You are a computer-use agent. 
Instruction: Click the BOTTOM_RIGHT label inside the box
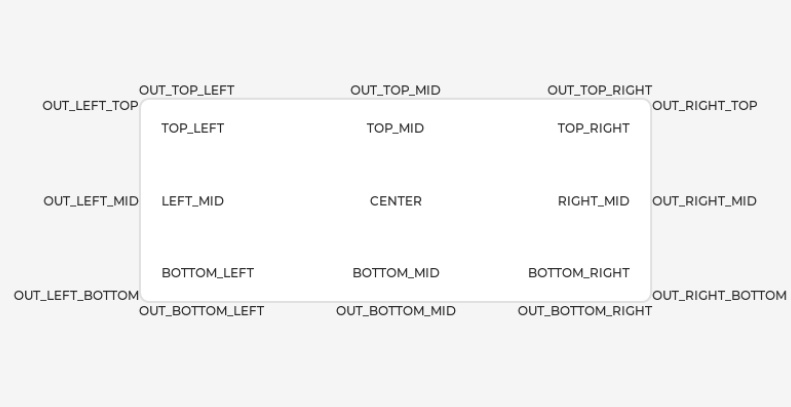[579, 273]
